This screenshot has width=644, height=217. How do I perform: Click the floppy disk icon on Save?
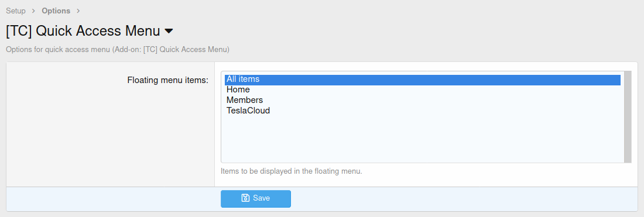(x=245, y=198)
